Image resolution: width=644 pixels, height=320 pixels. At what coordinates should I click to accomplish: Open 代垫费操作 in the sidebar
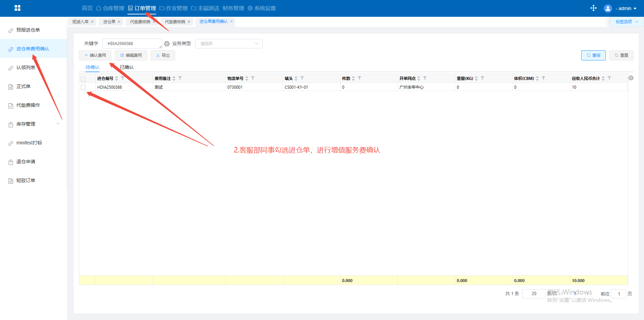(x=28, y=105)
